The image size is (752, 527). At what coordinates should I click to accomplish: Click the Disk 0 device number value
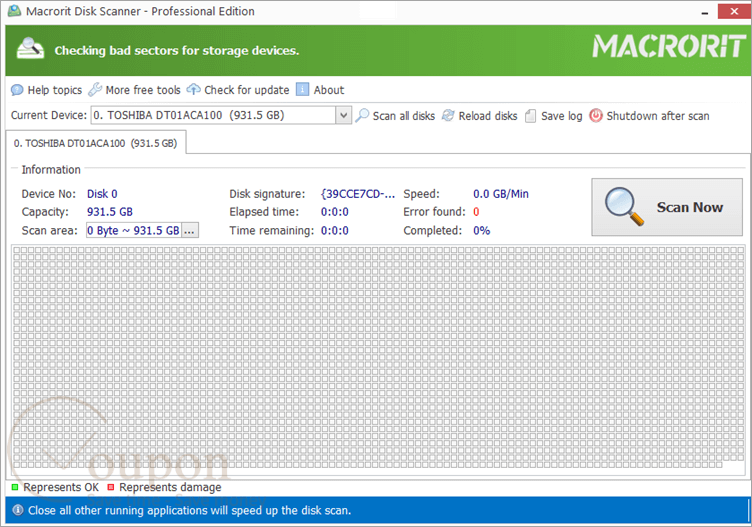click(102, 194)
